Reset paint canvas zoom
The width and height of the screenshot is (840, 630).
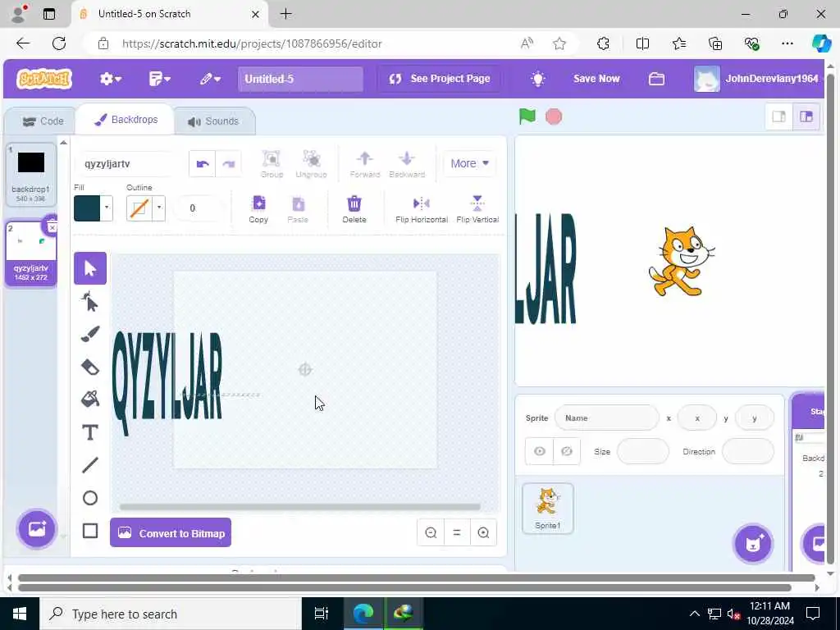tap(457, 532)
